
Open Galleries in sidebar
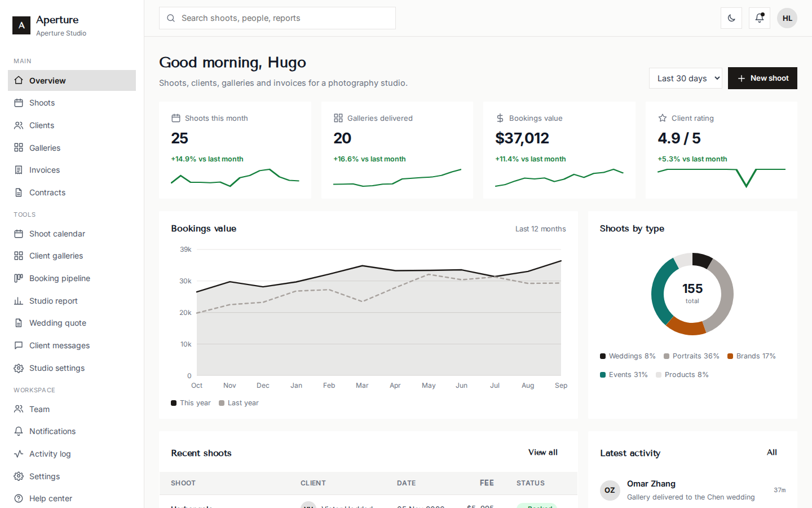point(72,148)
